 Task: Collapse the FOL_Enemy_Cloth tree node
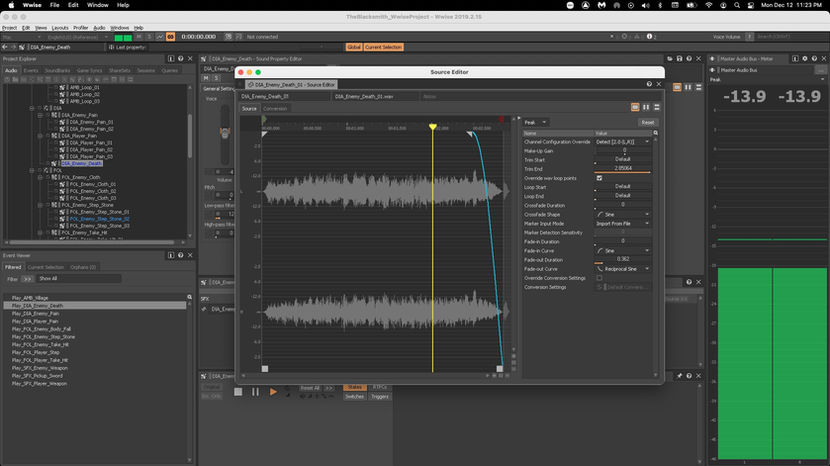point(40,177)
